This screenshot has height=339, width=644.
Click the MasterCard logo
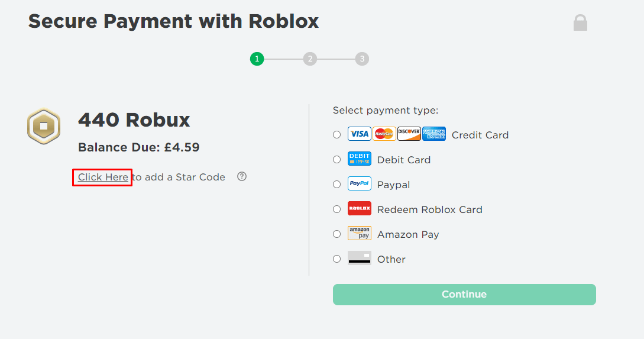pyautogui.click(x=384, y=134)
